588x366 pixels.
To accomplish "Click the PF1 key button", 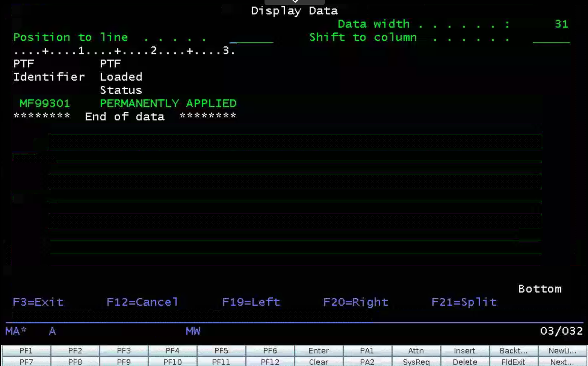I will click(x=26, y=351).
